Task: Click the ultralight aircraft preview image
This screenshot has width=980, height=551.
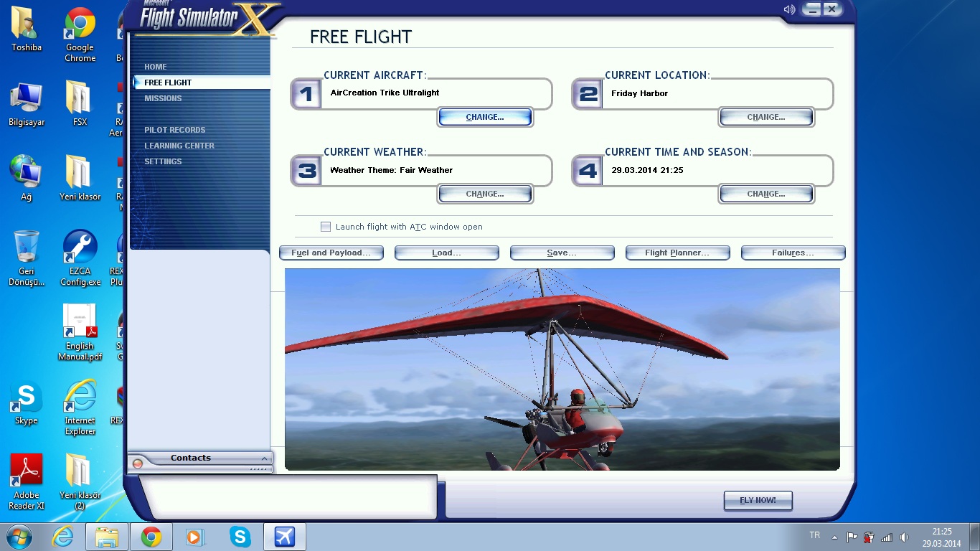Action: point(562,369)
